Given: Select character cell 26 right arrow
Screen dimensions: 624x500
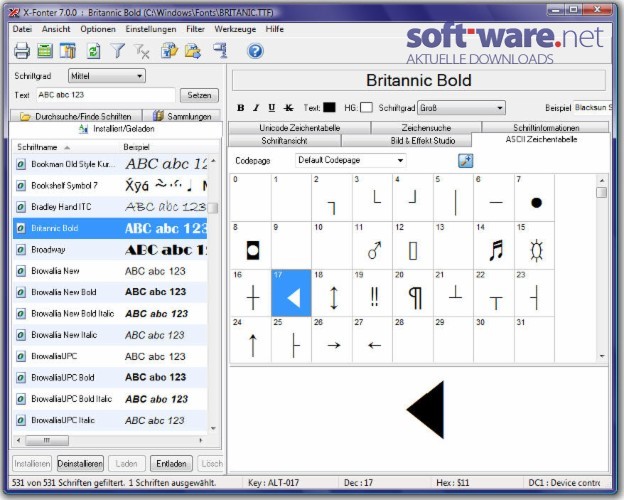Looking at the screenshot, I should pyautogui.click(x=332, y=340).
